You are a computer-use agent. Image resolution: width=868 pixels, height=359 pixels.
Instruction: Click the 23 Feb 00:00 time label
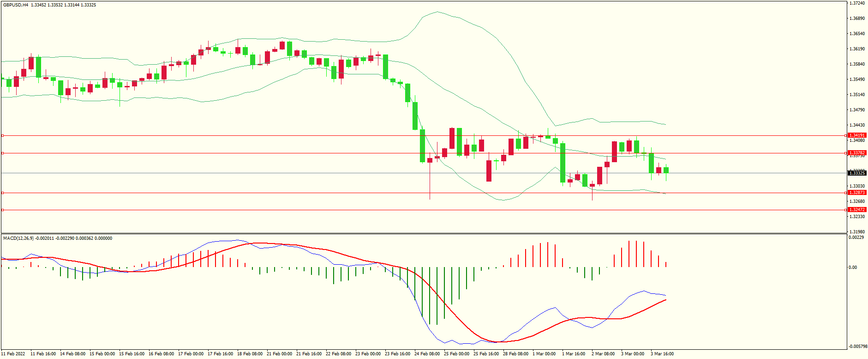(x=368, y=354)
